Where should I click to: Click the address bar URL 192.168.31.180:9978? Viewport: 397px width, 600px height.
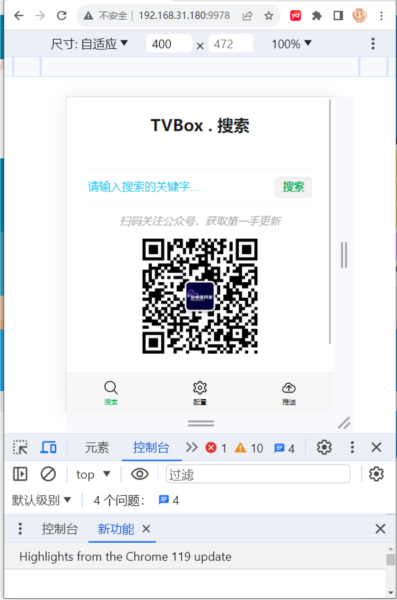[184, 16]
